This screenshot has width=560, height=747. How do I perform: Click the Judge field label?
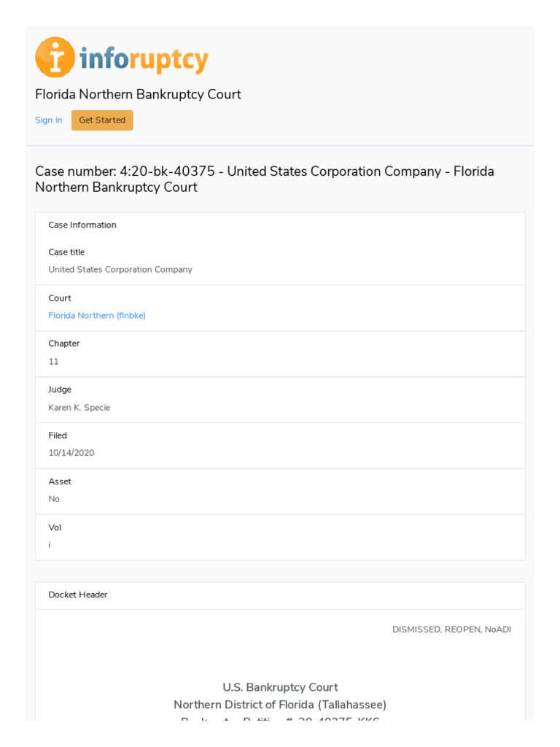pos(60,390)
